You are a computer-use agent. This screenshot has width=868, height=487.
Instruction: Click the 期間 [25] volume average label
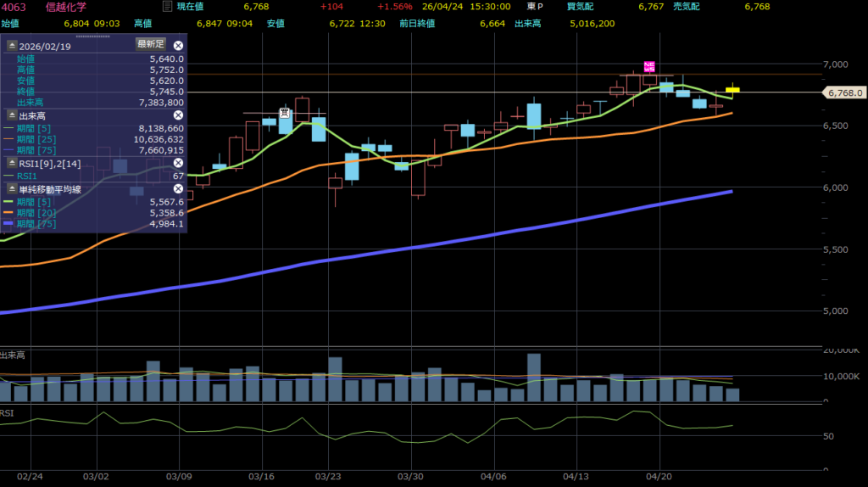pos(36,139)
